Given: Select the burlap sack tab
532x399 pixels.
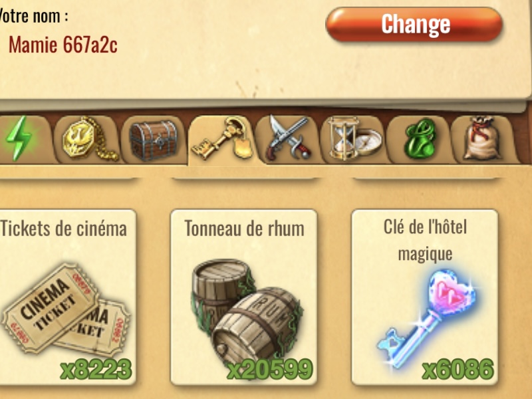Looking at the screenshot, I should (x=483, y=139).
